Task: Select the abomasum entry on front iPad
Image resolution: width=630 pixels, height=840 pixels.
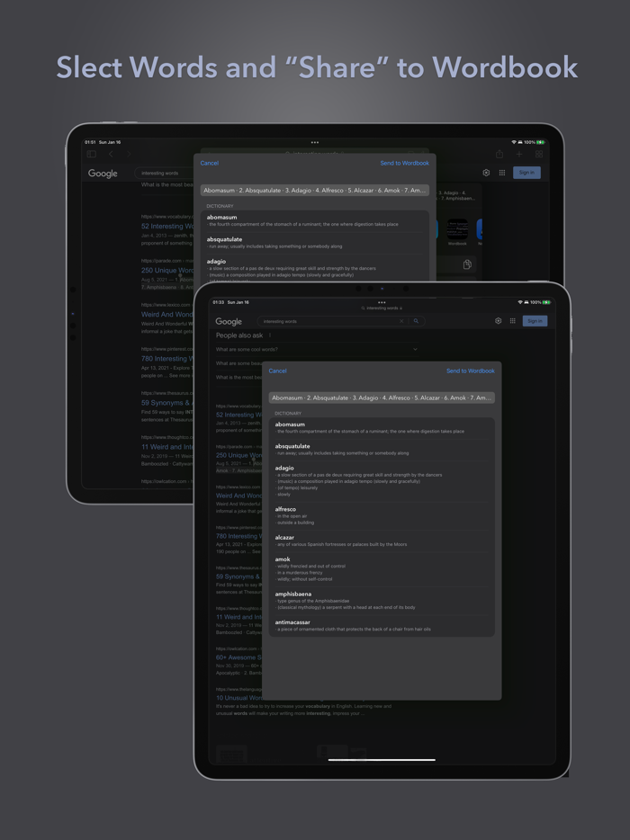Action: point(382,427)
